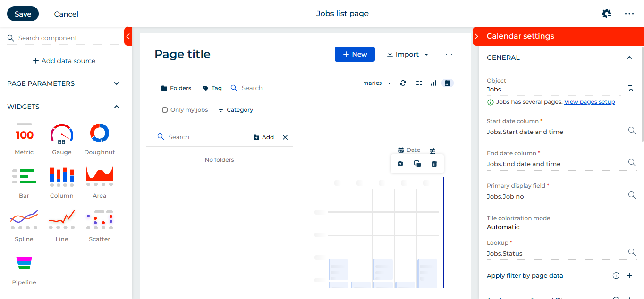Open the Folders tab
This screenshot has width=644, height=299.
tap(176, 88)
